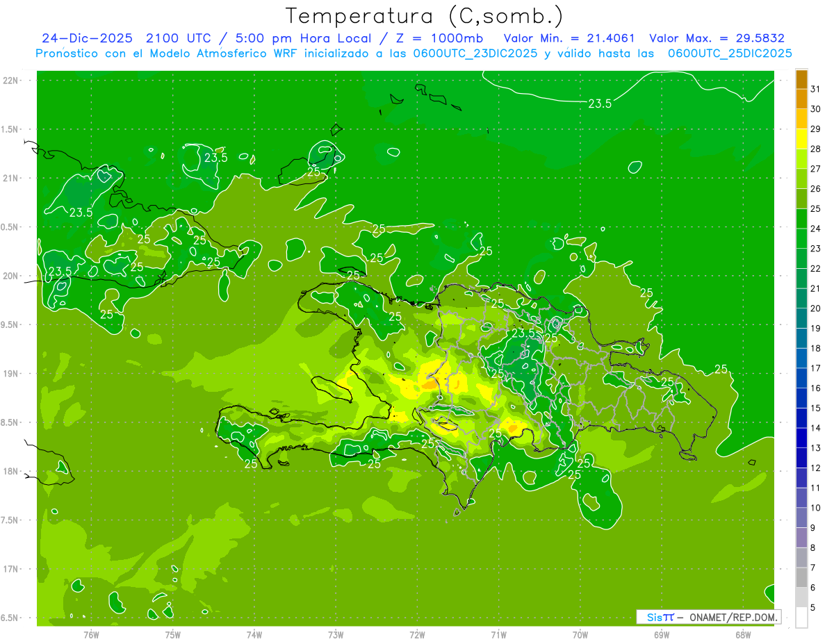The height and width of the screenshot is (644, 834).
Task: Click the "20" colorbar scale label
Action: (x=815, y=308)
